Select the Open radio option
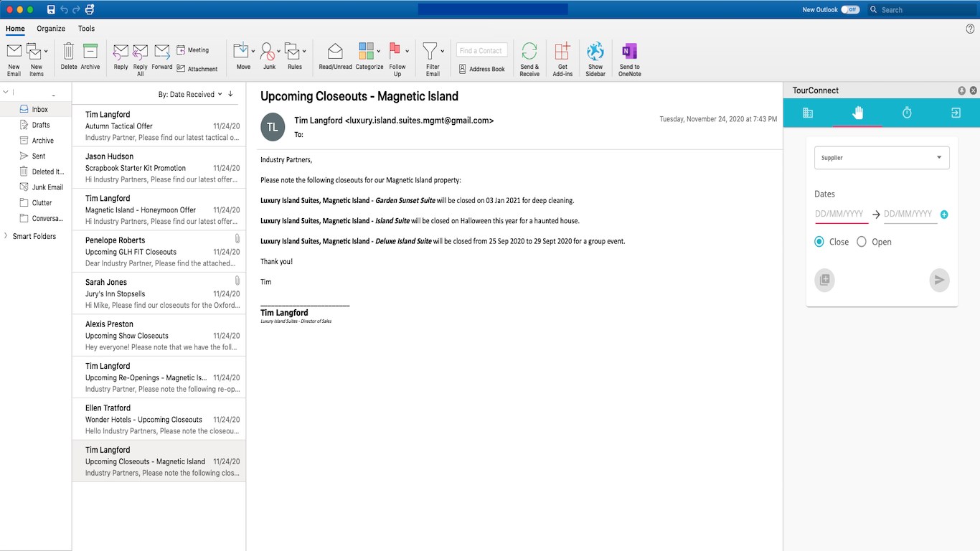This screenshot has height=551, width=980. [x=862, y=242]
